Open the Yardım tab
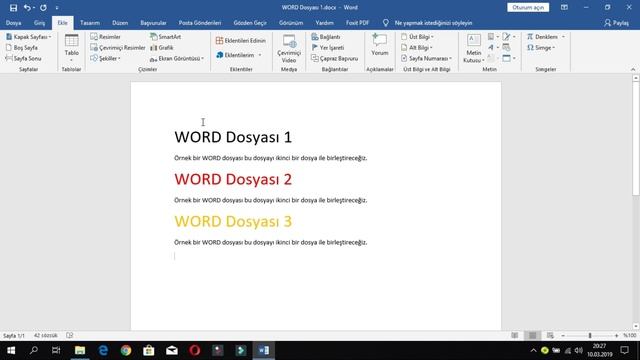 [x=324, y=23]
